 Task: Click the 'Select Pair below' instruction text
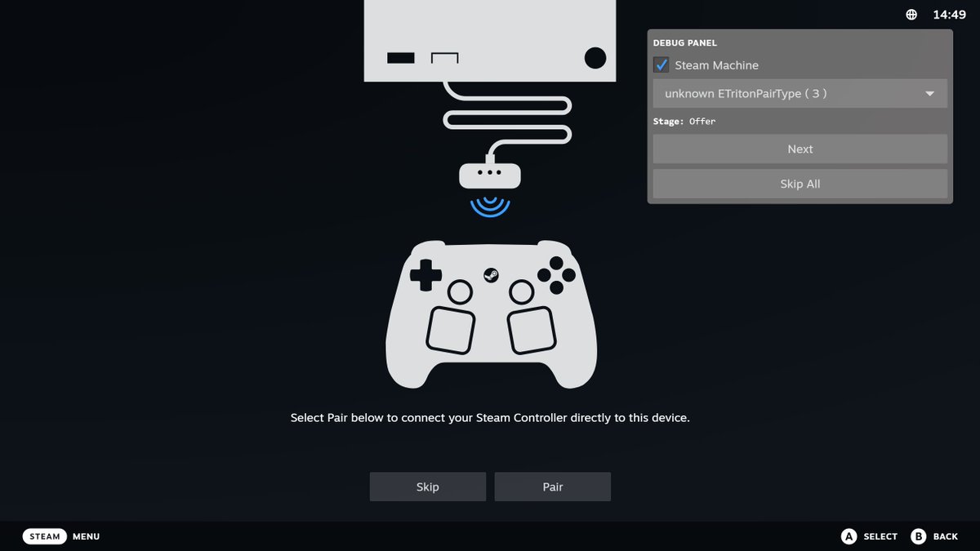pyautogui.click(x=490, y=417)
